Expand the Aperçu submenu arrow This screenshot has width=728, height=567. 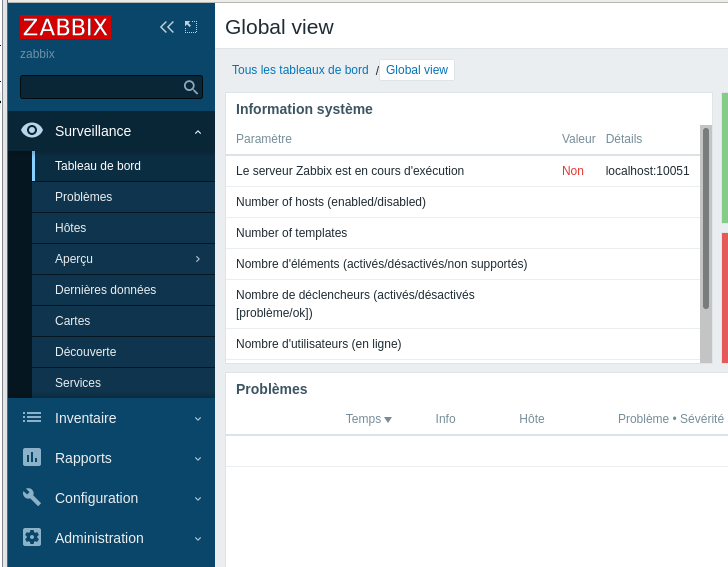tap(198, 259)
